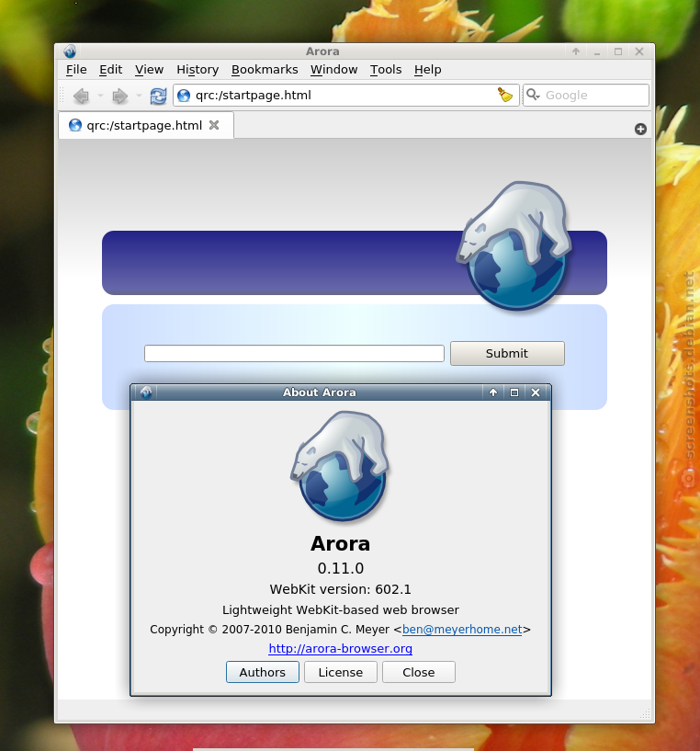Go back with the Back arrow button

click(82, 96)
